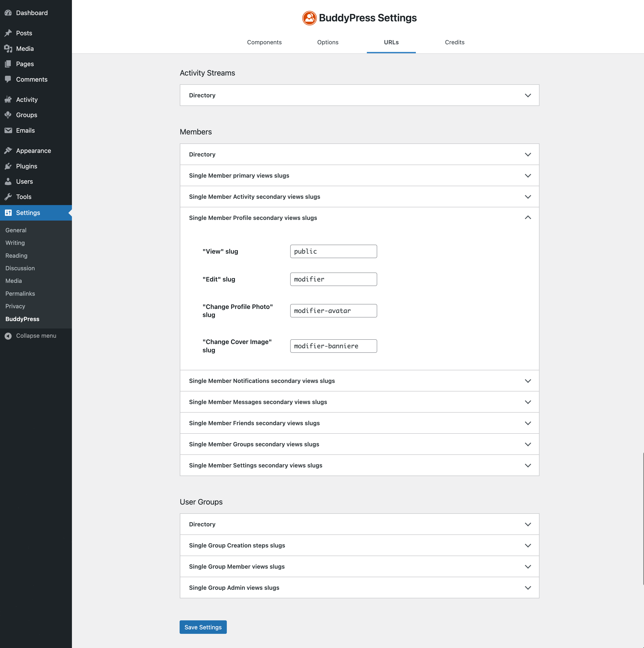Click the Groups icon in sidebar
The image size is (644, 648).
click(8, 115)
